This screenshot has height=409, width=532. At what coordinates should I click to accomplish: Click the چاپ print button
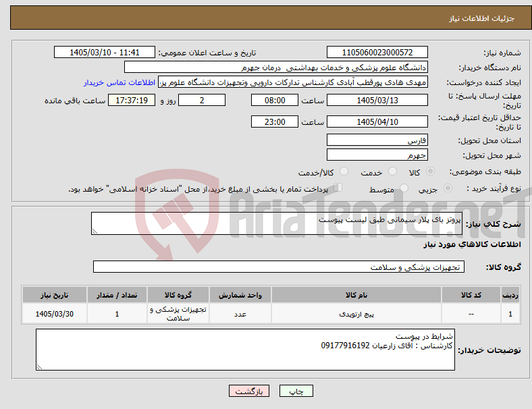[x=296, y=391]
